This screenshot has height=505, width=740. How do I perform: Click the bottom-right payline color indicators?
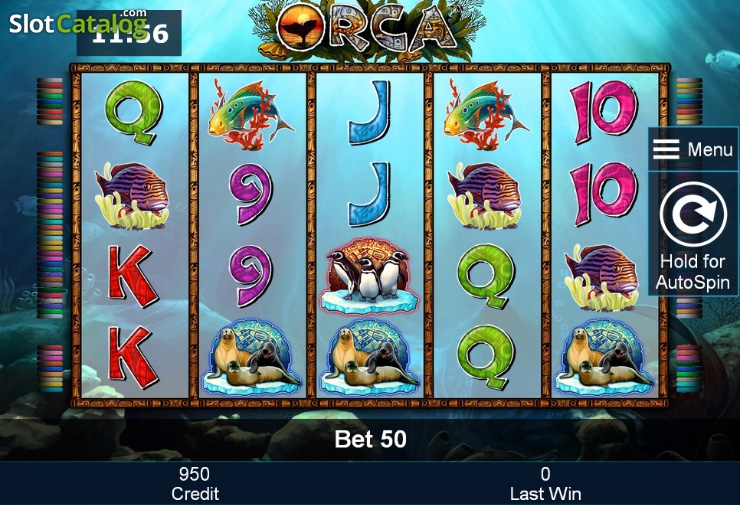tap(690, 369)
